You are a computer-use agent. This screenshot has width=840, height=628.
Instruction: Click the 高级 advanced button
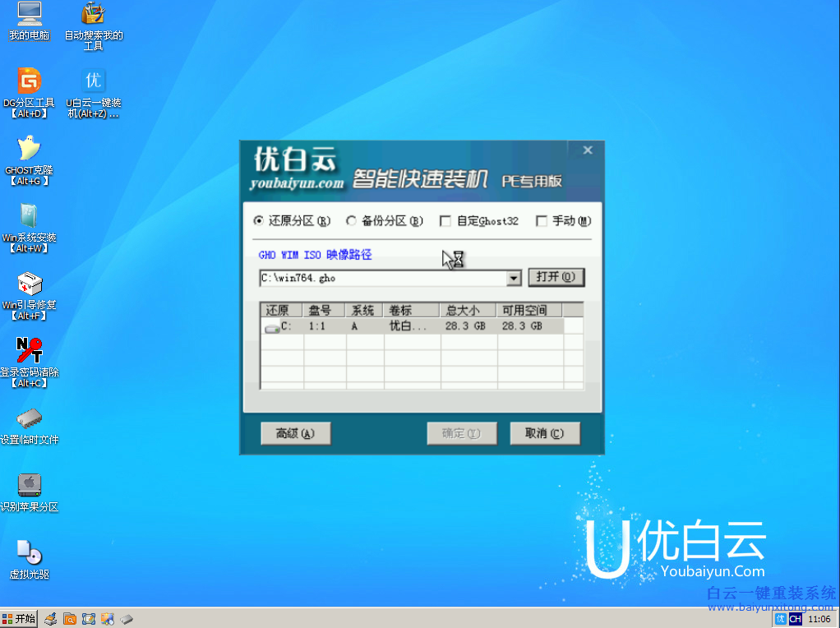295,433
